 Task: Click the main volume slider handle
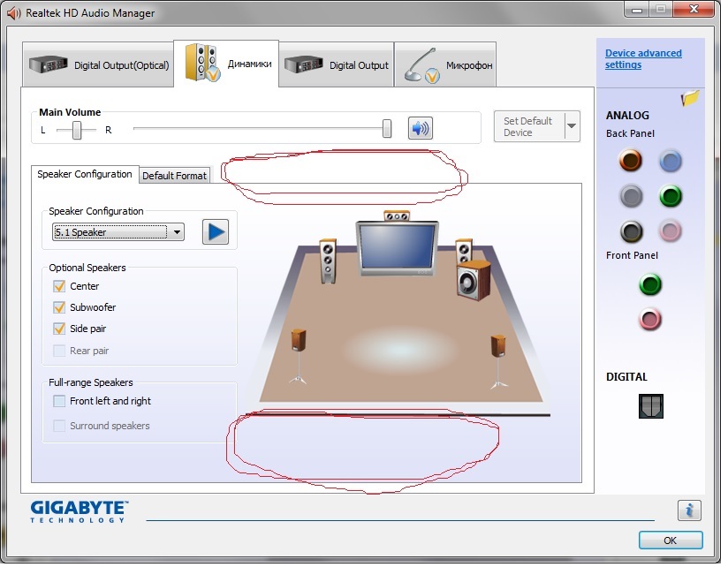click(387, 129)
